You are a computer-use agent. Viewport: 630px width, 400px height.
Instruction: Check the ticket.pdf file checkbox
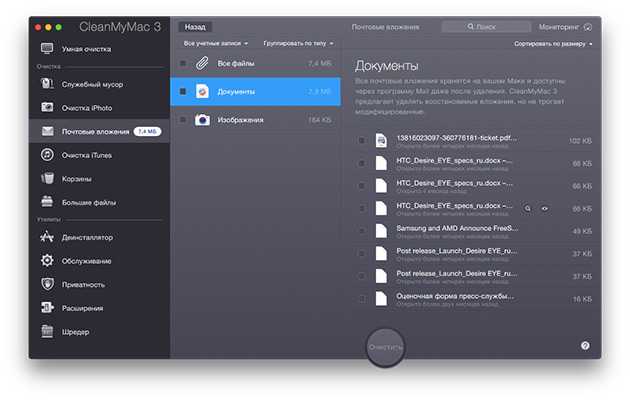click(x=362, y=141)
